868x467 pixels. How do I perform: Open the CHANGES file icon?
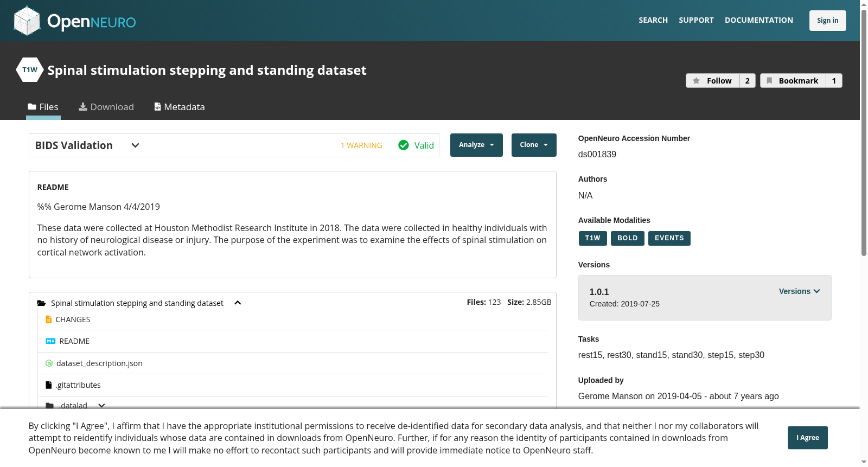point(49,319)
